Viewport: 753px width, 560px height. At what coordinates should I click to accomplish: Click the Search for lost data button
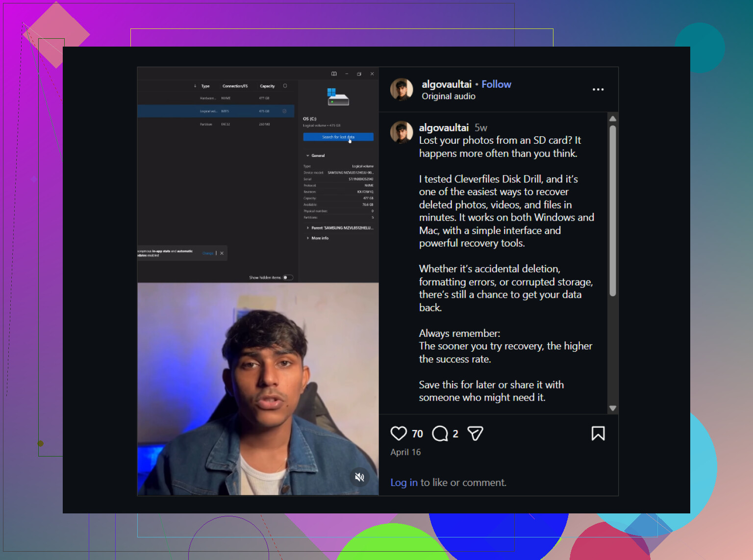pos(338,137)
